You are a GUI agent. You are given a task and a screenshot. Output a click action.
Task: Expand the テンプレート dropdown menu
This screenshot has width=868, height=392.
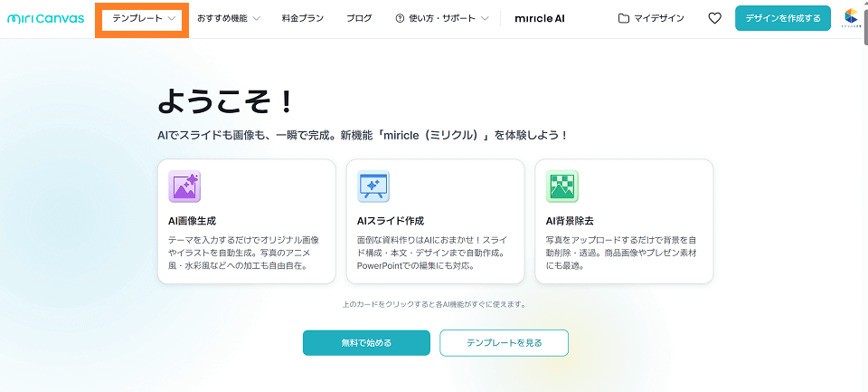click(143, 18)
